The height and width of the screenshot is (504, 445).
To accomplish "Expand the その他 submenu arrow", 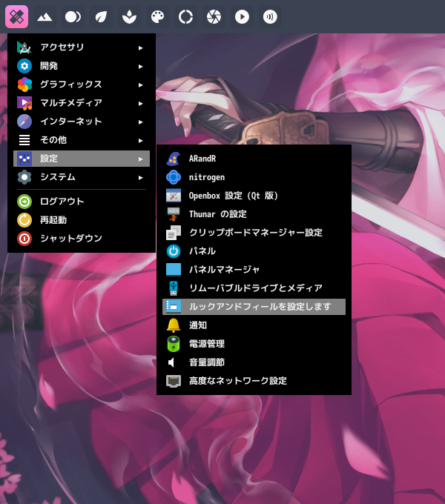I will click(x=140, y=141).
